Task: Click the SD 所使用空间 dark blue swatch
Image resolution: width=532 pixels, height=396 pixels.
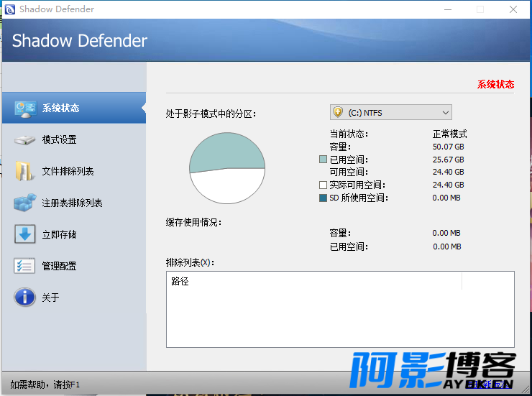Action: (323, 198)
